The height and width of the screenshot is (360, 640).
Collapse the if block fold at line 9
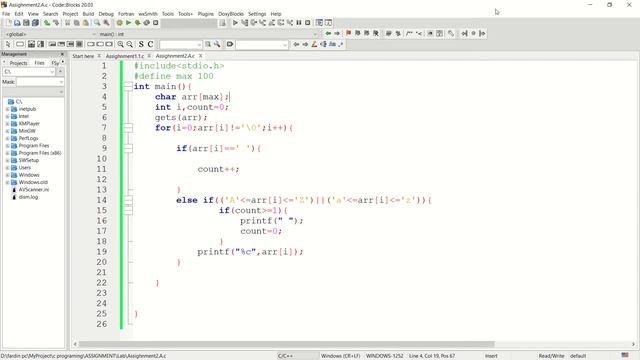click(128, 148)
